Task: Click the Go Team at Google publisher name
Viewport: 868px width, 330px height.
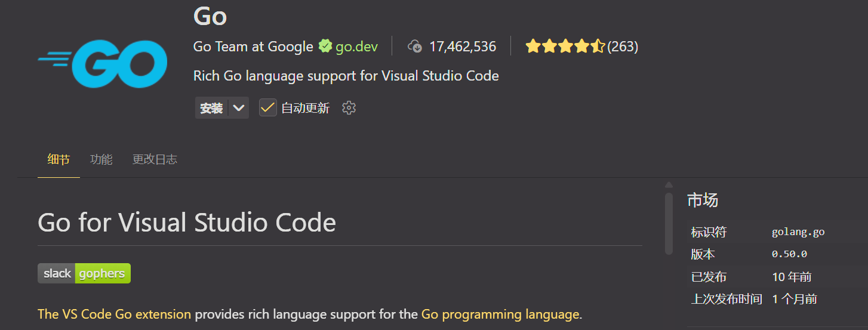Action: 253,47
